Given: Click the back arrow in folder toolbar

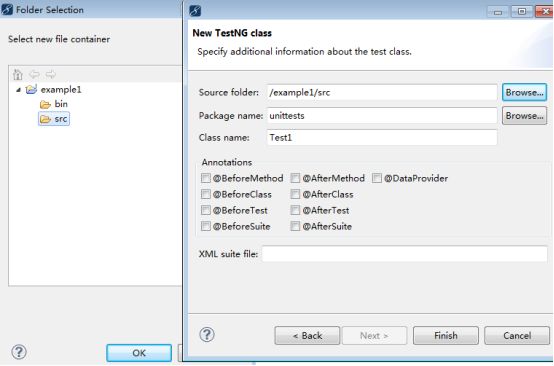Looking at the screenshot, I should pyautogui.click(x=34, y=75).
